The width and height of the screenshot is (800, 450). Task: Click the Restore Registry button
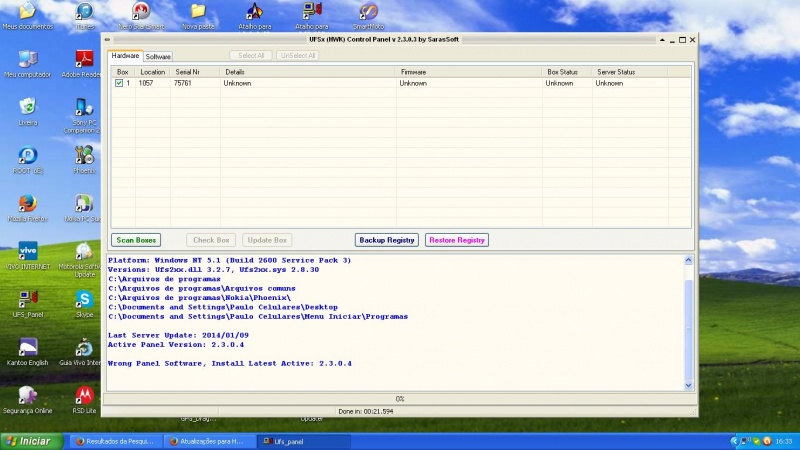457,240
